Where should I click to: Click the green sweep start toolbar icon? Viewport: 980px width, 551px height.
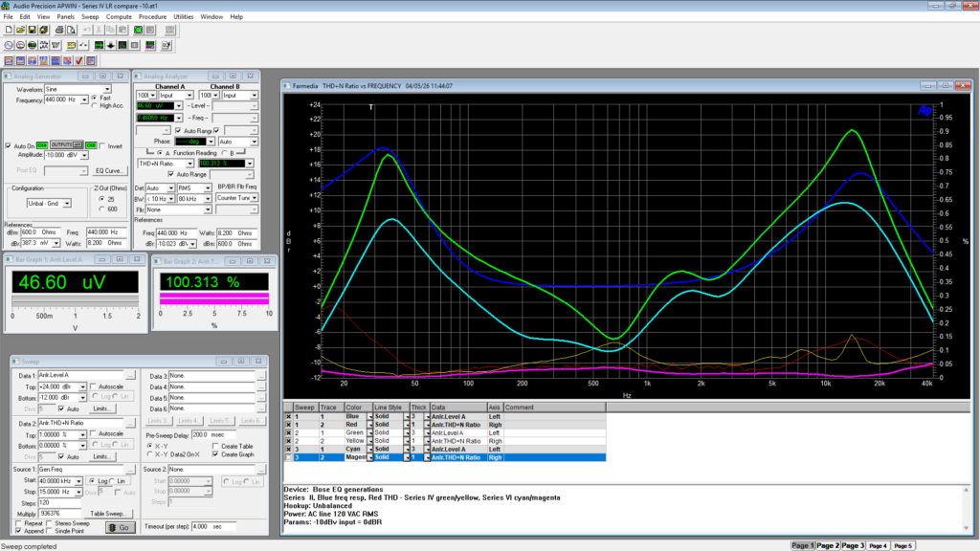pyautogui.click(x=139, y=31)
